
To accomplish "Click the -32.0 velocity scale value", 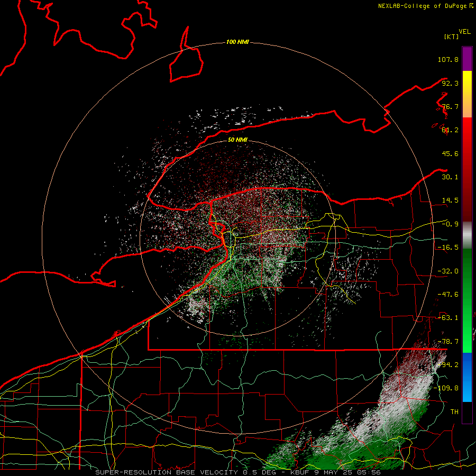I will [x=448, y=271].
